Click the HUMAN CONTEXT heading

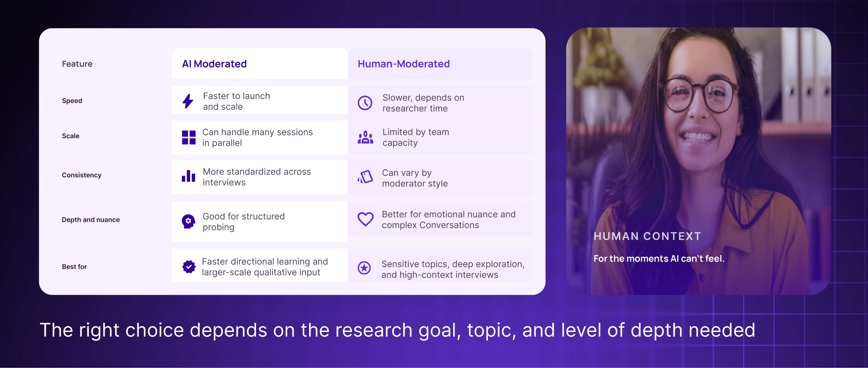pos(647,236)
